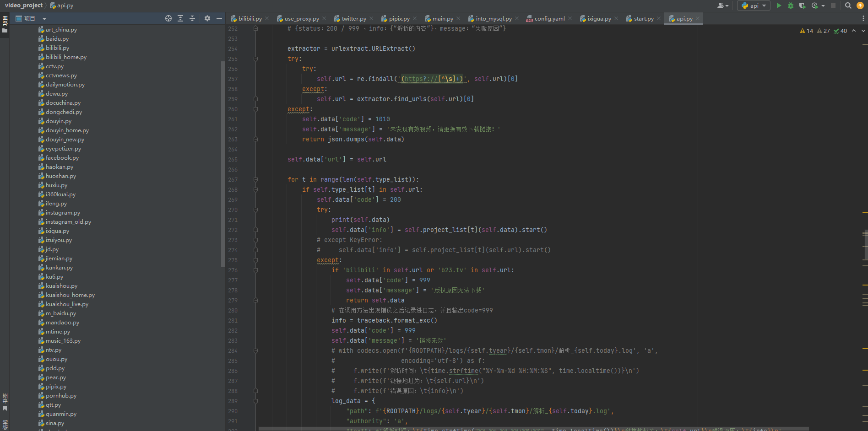Screen dimensions: 868x431
Task: Collapse the if block at line 268
Action: [x=255, y=189]
